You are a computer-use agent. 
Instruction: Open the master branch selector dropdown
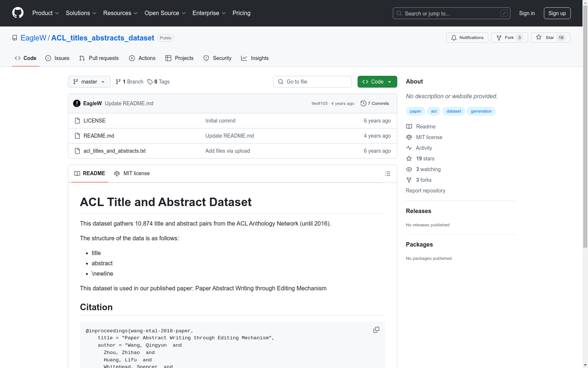[89, 82]
